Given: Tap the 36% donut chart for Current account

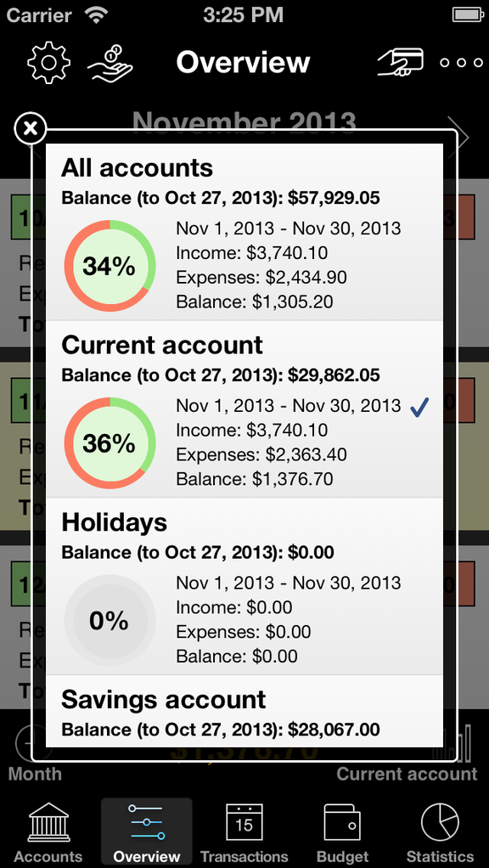Looking at the screenshot, I should pos(110,442).
